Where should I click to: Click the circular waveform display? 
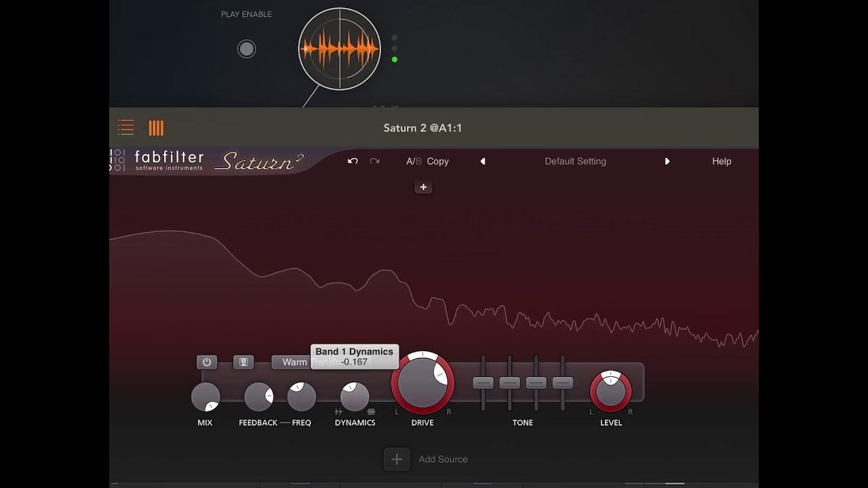[340, 49]
